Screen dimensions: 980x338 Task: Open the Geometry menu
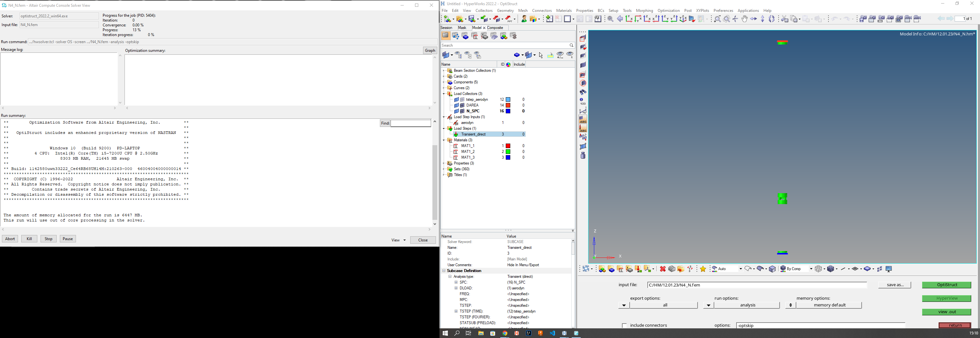click(505, 11)
